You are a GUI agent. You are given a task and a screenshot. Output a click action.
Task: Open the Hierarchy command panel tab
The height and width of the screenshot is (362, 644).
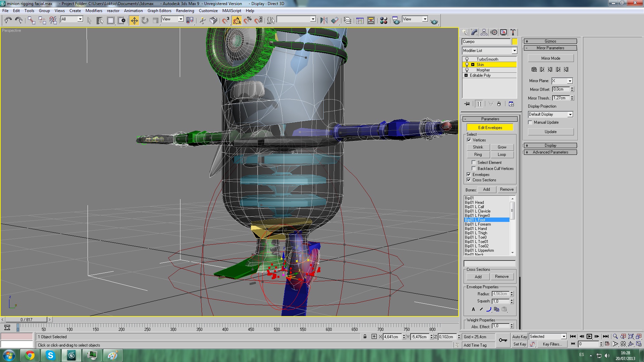tap(484, 32)
